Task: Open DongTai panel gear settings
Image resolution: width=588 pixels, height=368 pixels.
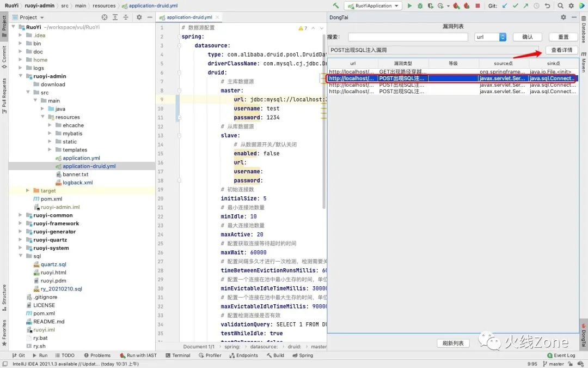Action: 563,17
